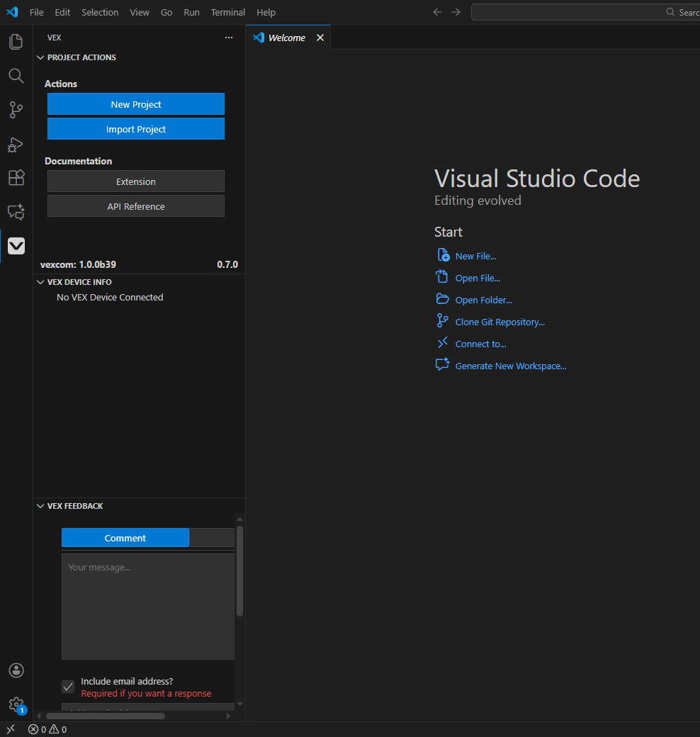Collapse the VEX FEEDBACK section
This screenshot has height=737, width=700.
[x=40, y=505]
